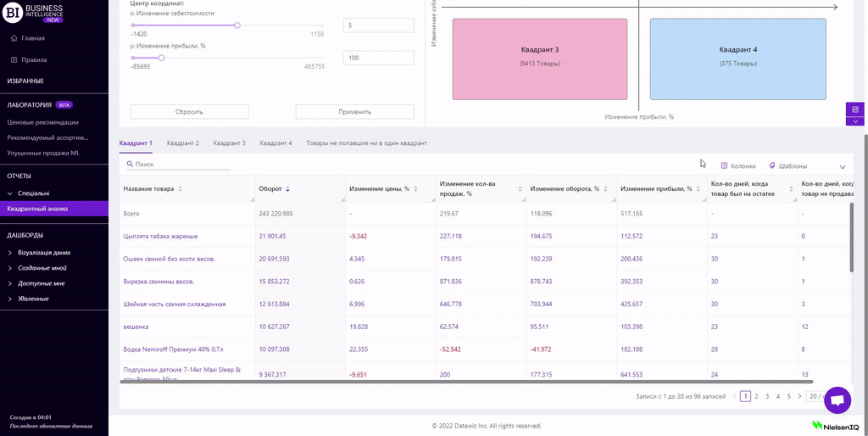868x436 pixels.
Task: Open the page size 20 dropdown
Action: click(x=817, y=396)
